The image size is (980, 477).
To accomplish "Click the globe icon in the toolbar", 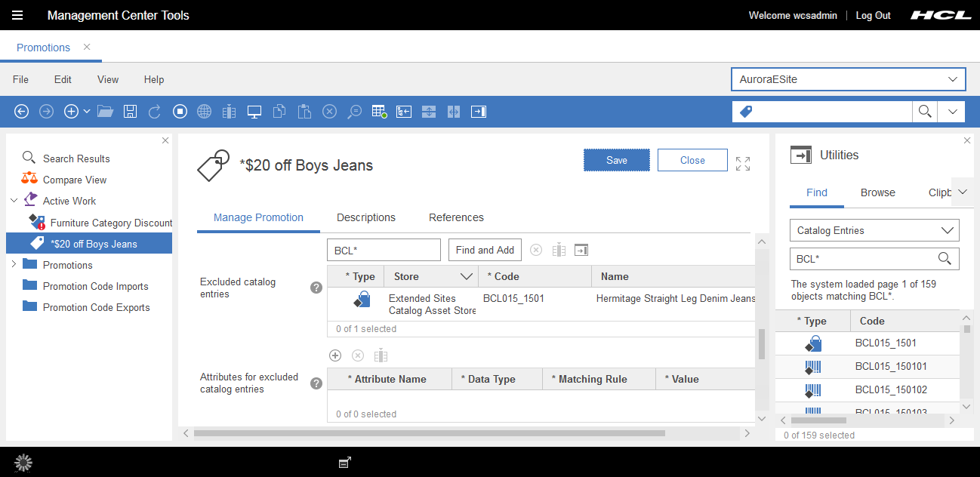I will [x=204, y=111].
